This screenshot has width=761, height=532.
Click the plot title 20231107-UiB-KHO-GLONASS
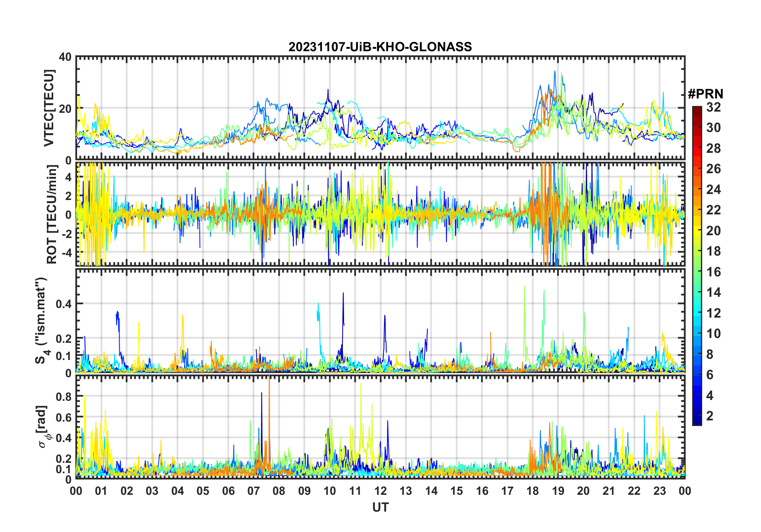[380, 47]
